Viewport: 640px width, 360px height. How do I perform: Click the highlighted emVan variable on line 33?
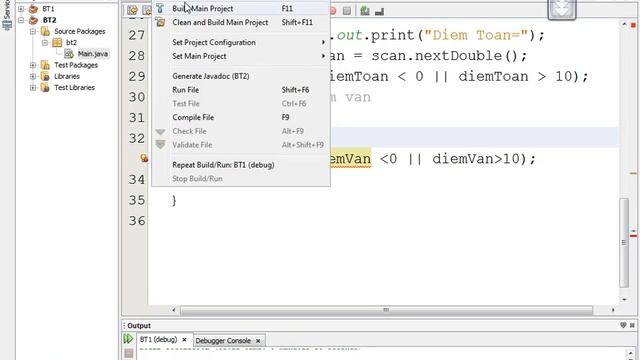pyautogui.click(x=350, y=158)
